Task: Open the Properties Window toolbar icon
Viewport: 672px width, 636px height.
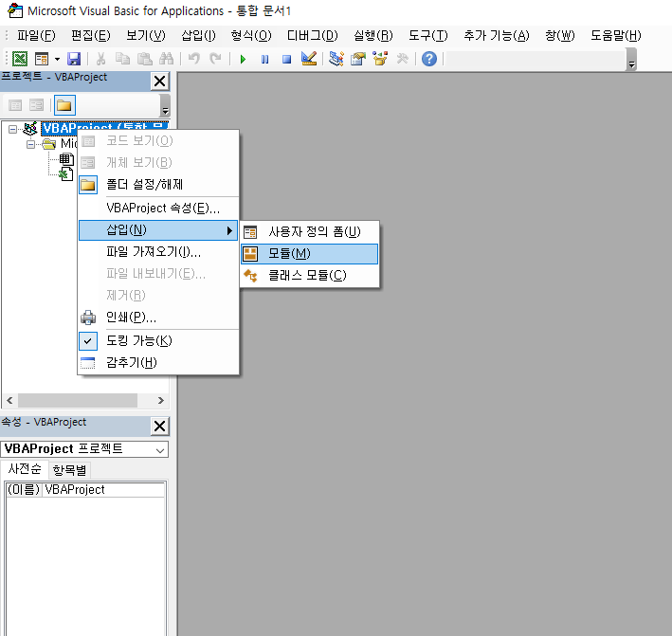Action: 358,59
